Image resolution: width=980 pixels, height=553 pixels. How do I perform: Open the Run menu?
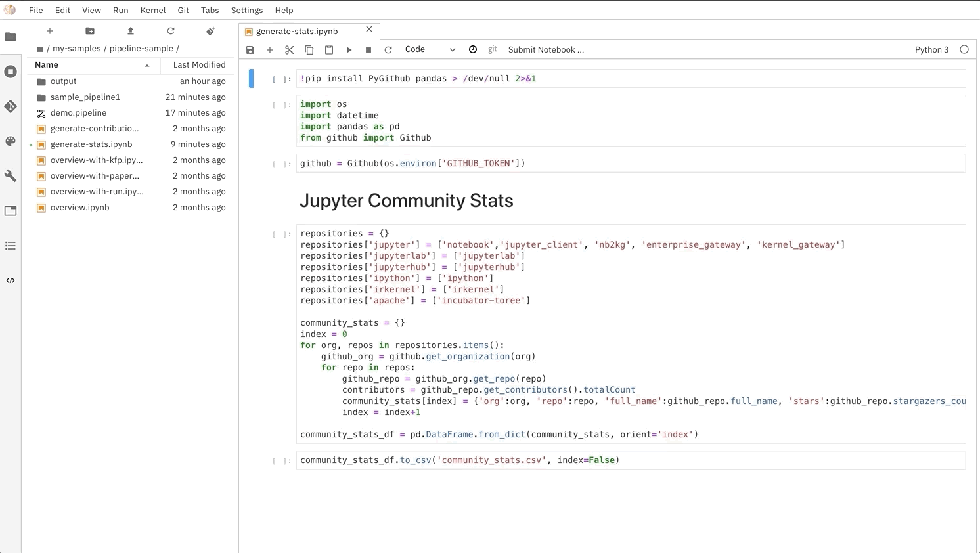(x=121, y=10)
